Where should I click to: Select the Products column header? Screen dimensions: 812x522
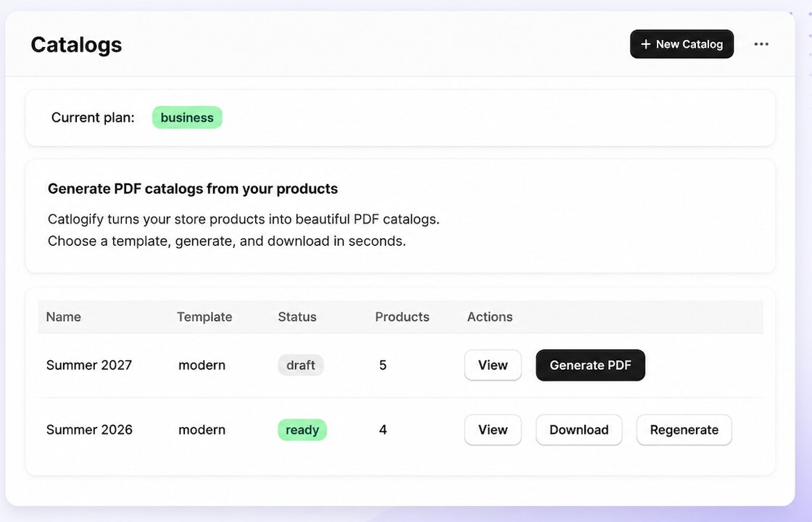(x=402, y=317)
